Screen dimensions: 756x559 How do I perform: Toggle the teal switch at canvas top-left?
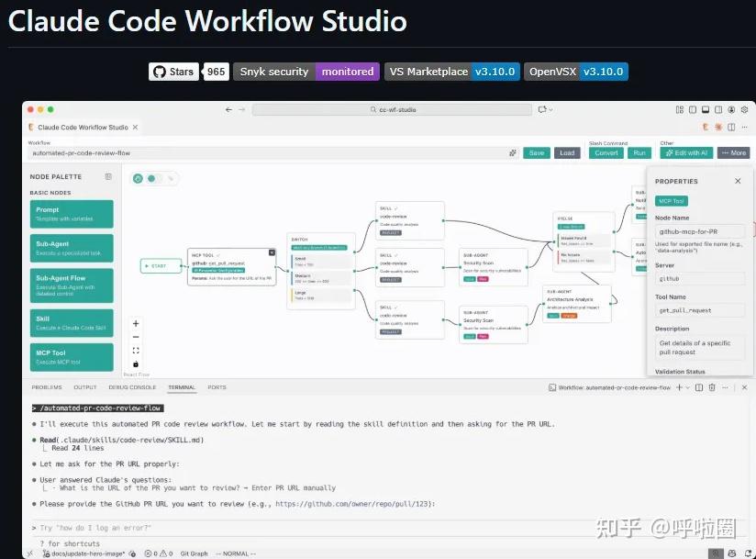[x=154, y=179]
